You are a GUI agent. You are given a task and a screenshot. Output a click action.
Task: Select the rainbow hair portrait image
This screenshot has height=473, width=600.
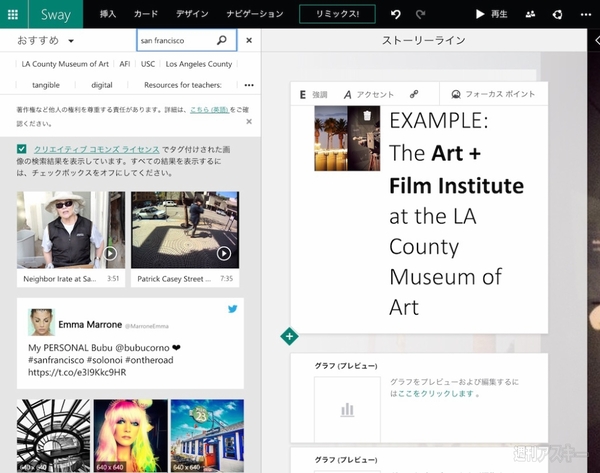tap(130, 435)
